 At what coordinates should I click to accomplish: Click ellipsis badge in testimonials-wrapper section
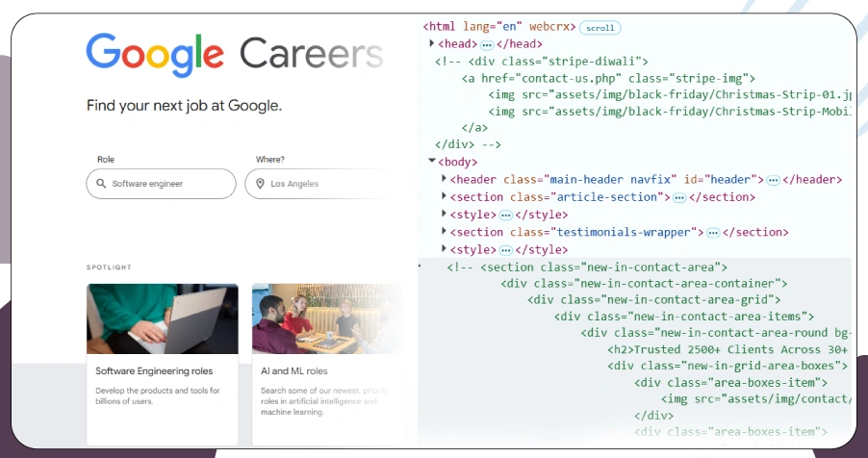click(713, 232)
